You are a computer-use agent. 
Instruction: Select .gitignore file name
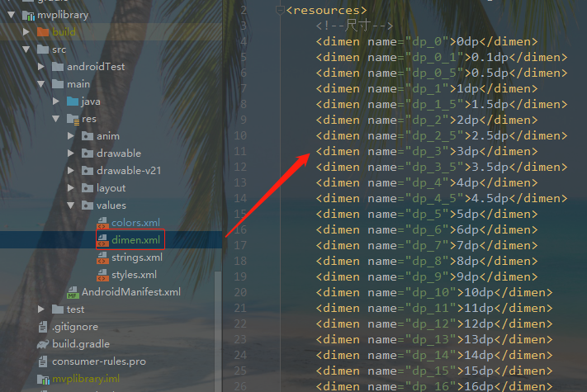tap(75, 327)
